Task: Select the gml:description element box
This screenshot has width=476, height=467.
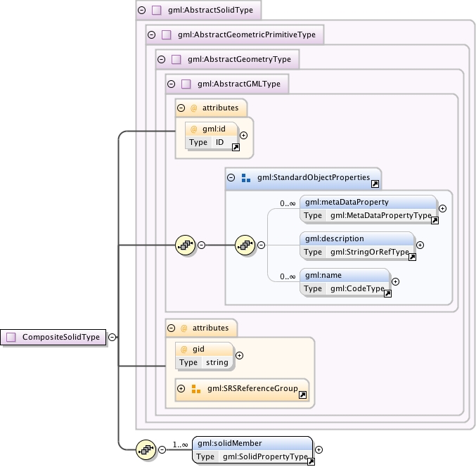Action: pyautogui.click(x=357, y=245)
